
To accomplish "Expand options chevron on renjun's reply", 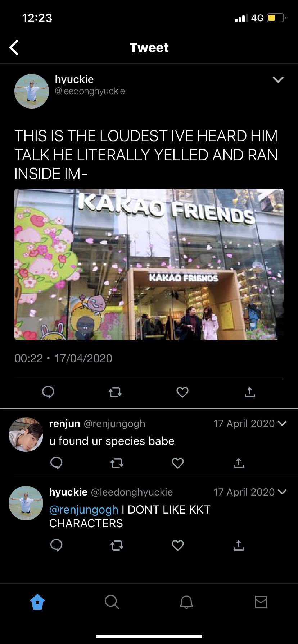I will point(283,423).
